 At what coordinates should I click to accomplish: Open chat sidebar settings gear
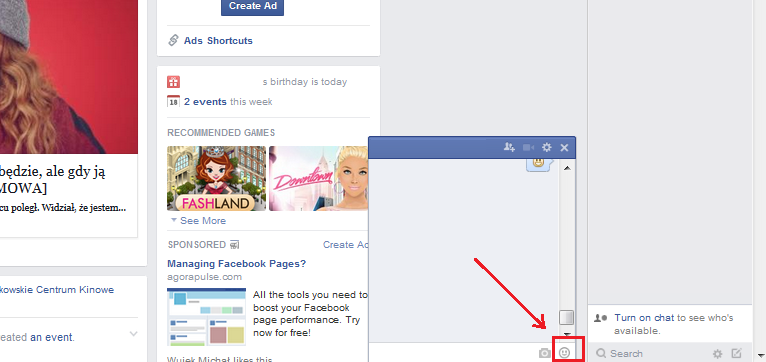coord(717,353)
